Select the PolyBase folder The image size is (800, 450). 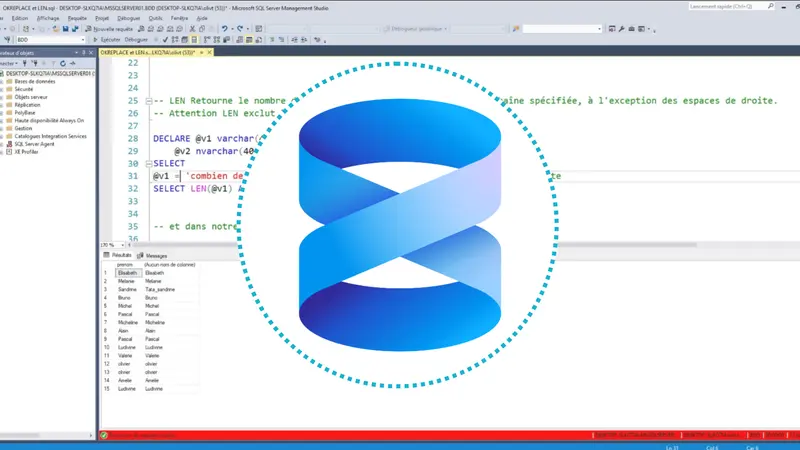coord(25,113)
